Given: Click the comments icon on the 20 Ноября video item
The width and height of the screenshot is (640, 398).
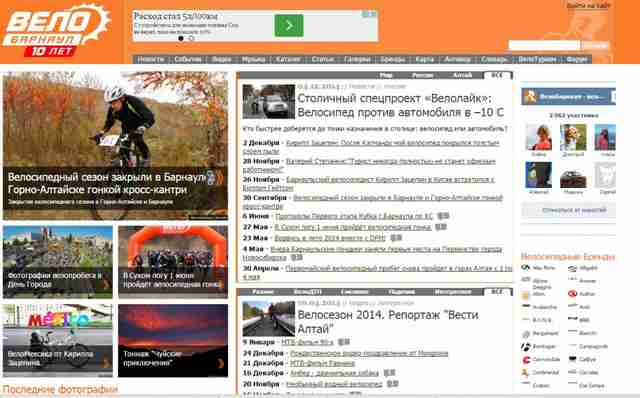Looking at the screenshot, I should pyautogui.click(x=392, y=384).
